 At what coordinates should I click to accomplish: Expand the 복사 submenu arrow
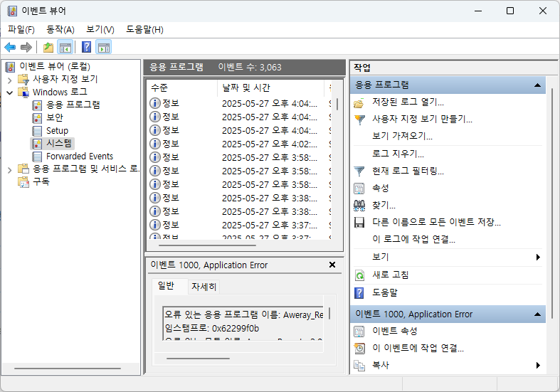coord(538,365)
